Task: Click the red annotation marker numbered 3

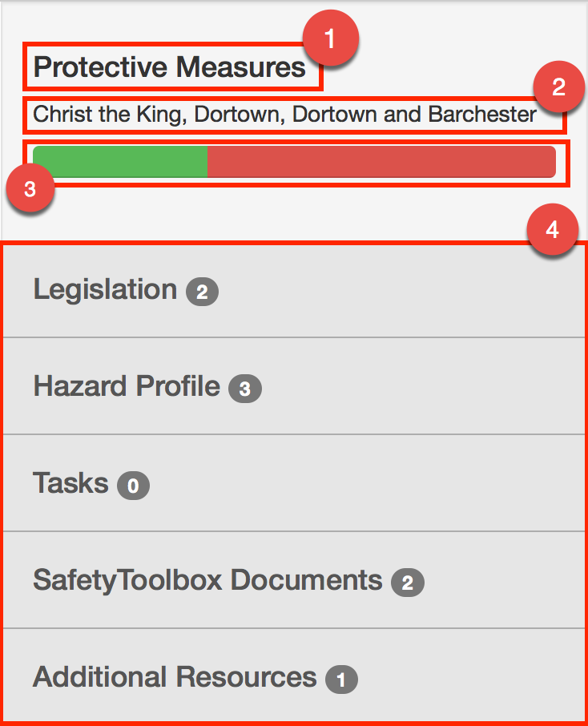Action: click(x=30, y=189)
